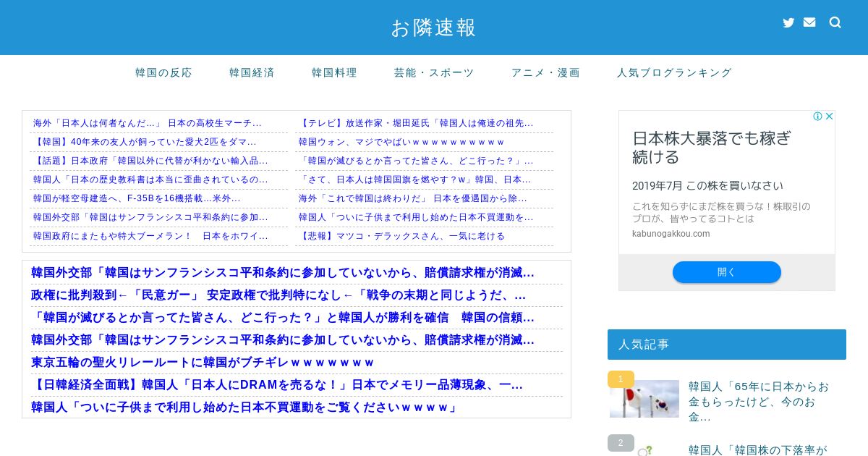Open link 韓国が軽空母建造へ、F-35Bを16機搭載
868x456 pixels.
coord(137,198)
